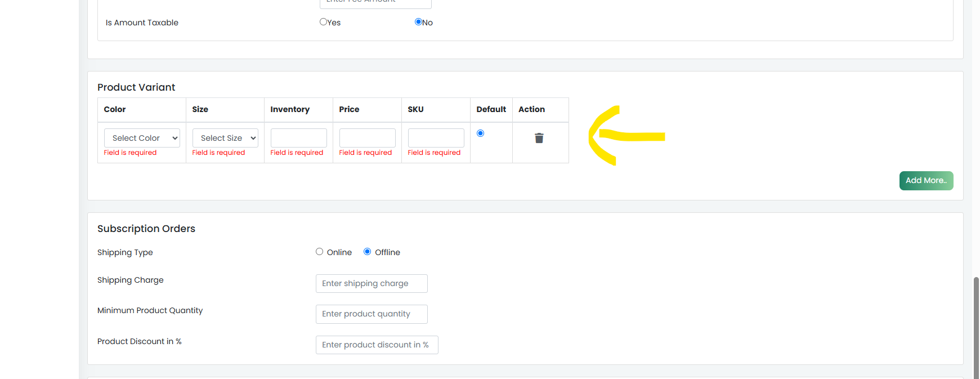Select No for Is Amount Taxable
Screen dimensions: 980x379
418,22
